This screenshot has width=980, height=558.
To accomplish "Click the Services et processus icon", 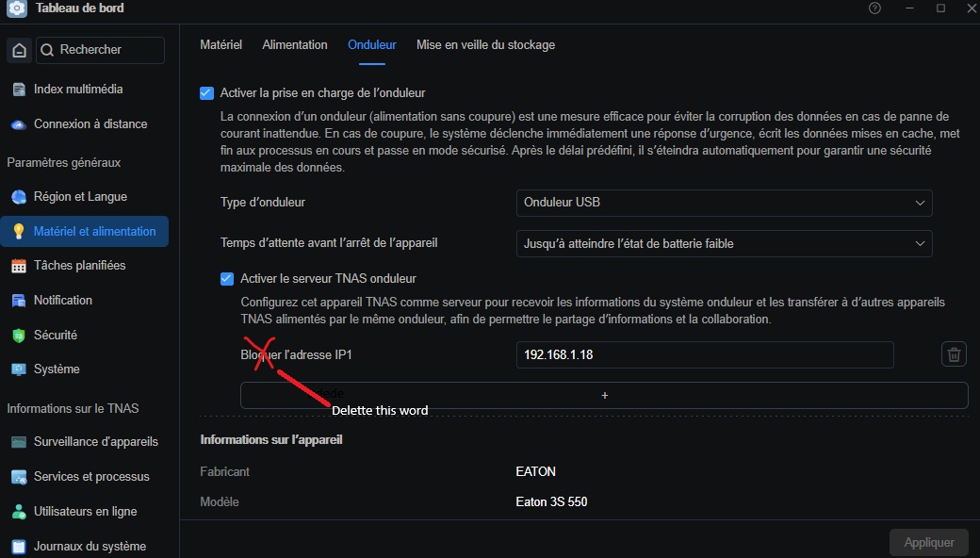I will (x=19, y=477).
